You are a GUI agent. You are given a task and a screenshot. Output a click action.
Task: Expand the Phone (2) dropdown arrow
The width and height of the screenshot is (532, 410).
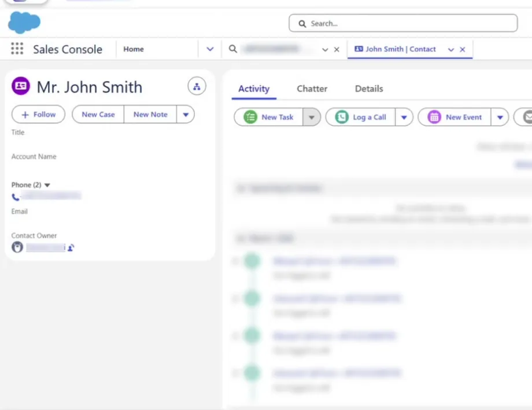[x=47, y=185]
